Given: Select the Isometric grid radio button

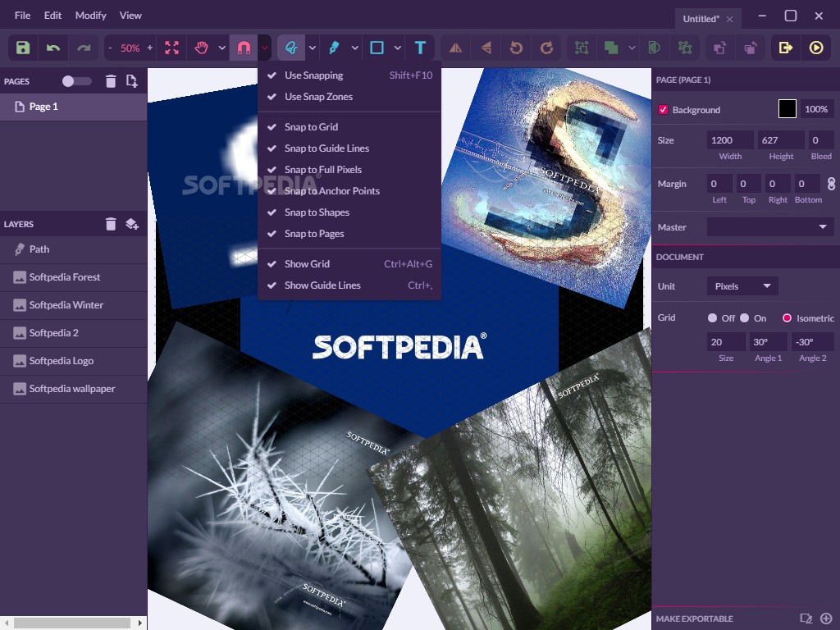Looking at the screenshot, I should (787, 317).
